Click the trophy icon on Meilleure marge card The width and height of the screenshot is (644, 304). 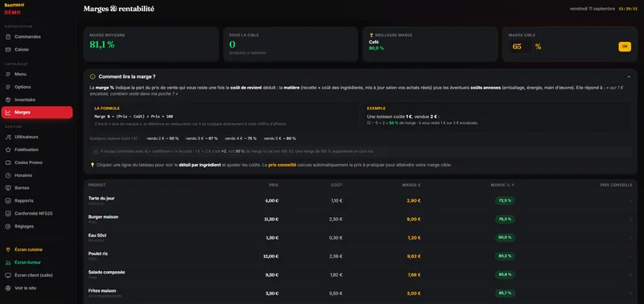coord(371,35)
